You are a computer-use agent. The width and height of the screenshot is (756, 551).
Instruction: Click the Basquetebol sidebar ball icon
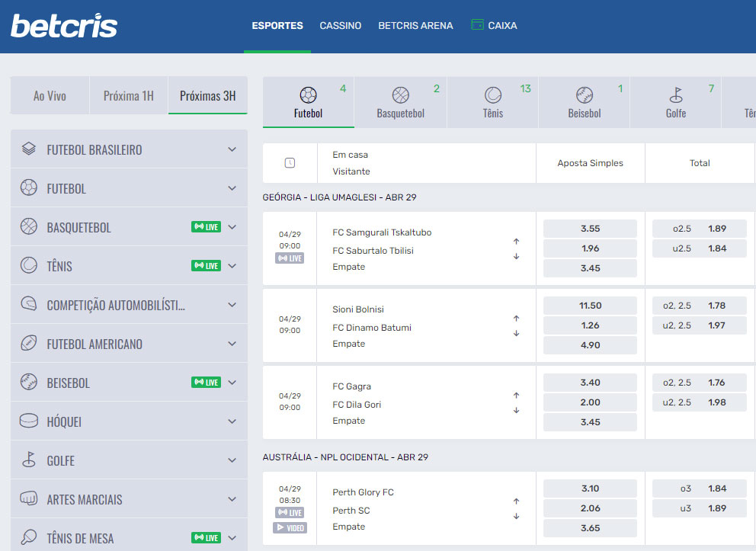(29, 226)
